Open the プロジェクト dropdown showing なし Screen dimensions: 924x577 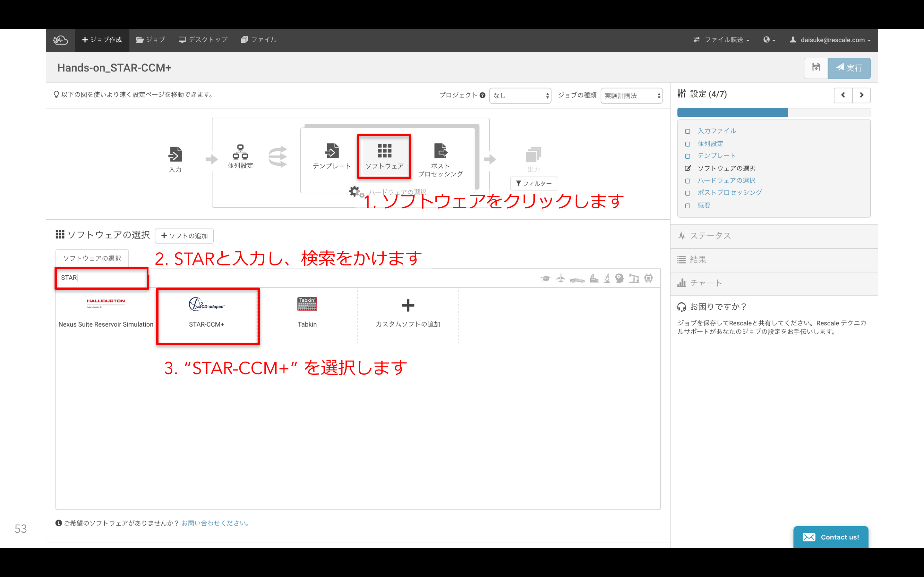[520, 96]
